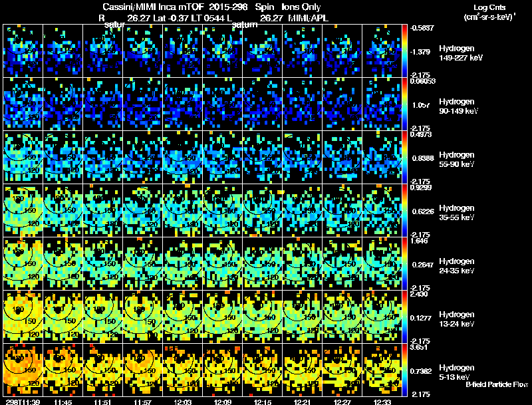
Task: Click the 'Hydrogen 90-149 keV' row label
Action: (458, 106)
